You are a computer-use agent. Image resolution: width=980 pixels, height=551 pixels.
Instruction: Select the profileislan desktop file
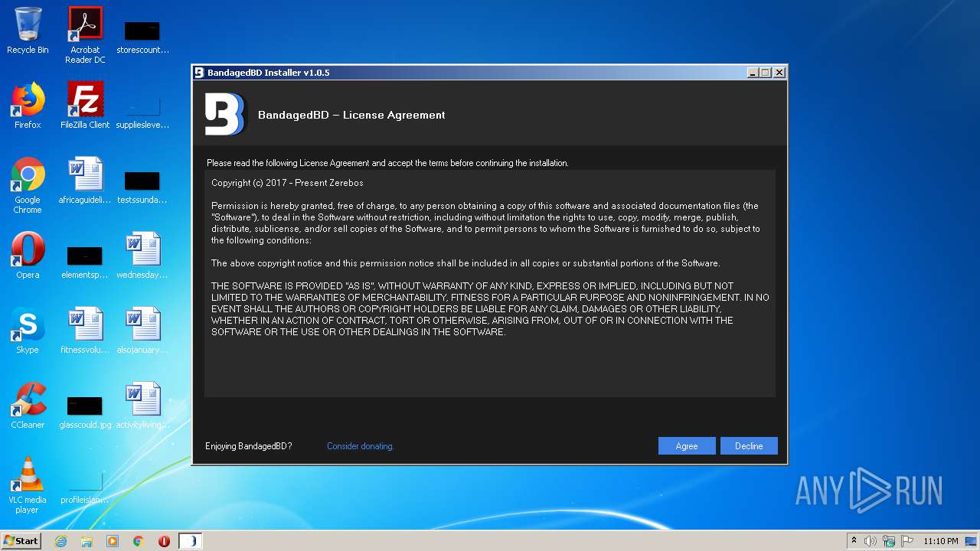point(85,487)
